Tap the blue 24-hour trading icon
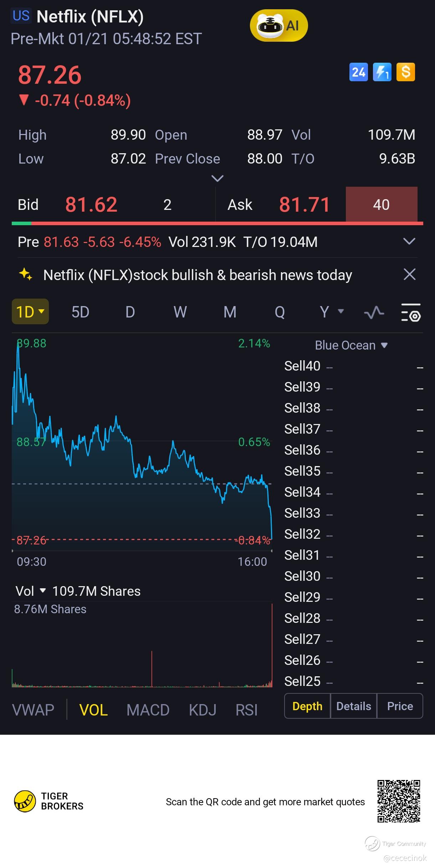Screen dimensions: 435x868 (358, 72)
